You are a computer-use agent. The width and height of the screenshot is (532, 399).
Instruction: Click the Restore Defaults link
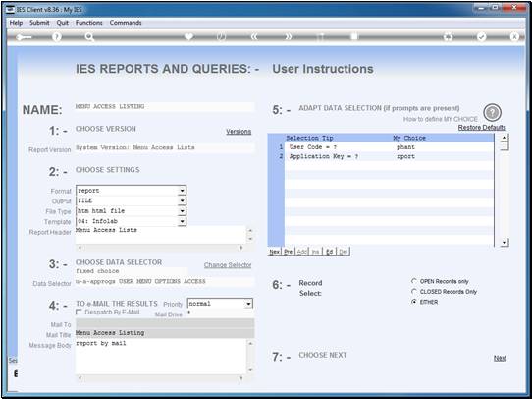482,128
